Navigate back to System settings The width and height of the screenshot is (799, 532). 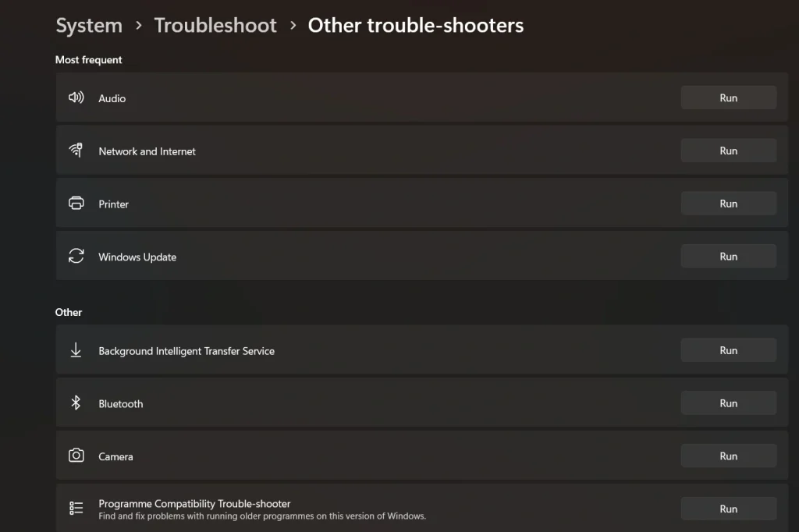pos(88,25)
